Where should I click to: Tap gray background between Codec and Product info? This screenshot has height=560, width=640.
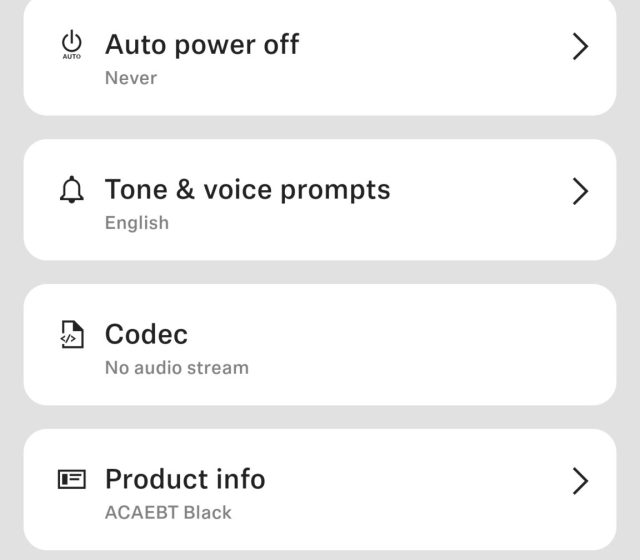tap(320, 417)
